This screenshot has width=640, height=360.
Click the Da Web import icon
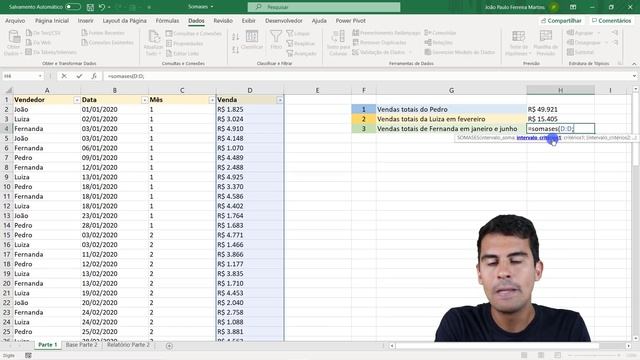coord(29,42)
